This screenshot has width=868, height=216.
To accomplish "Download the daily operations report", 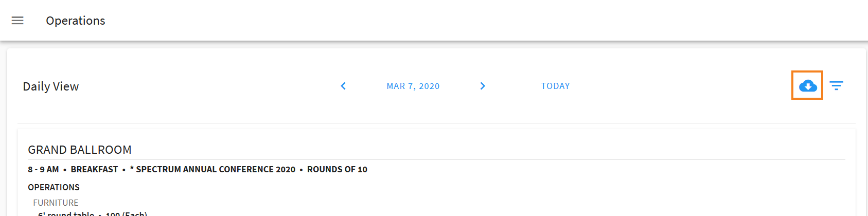I will (807, 85).
